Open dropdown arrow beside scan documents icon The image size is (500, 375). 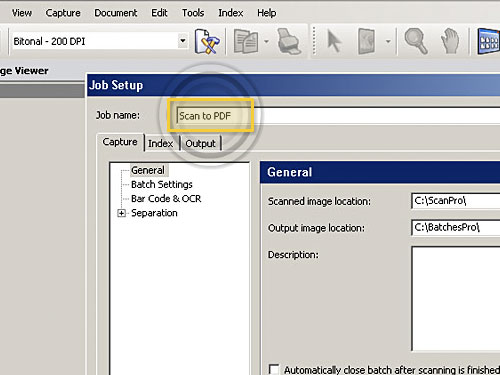point(266,42)
